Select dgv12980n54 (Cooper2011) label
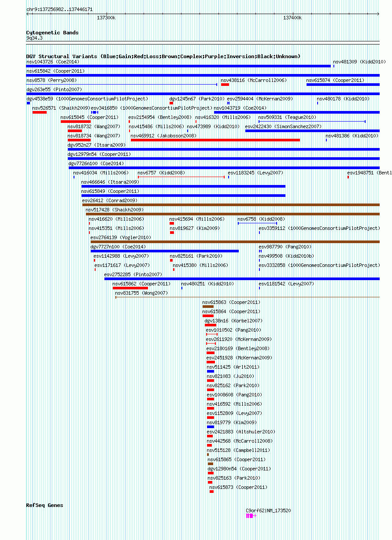392x540 pixels. click(x=240, y=469)
